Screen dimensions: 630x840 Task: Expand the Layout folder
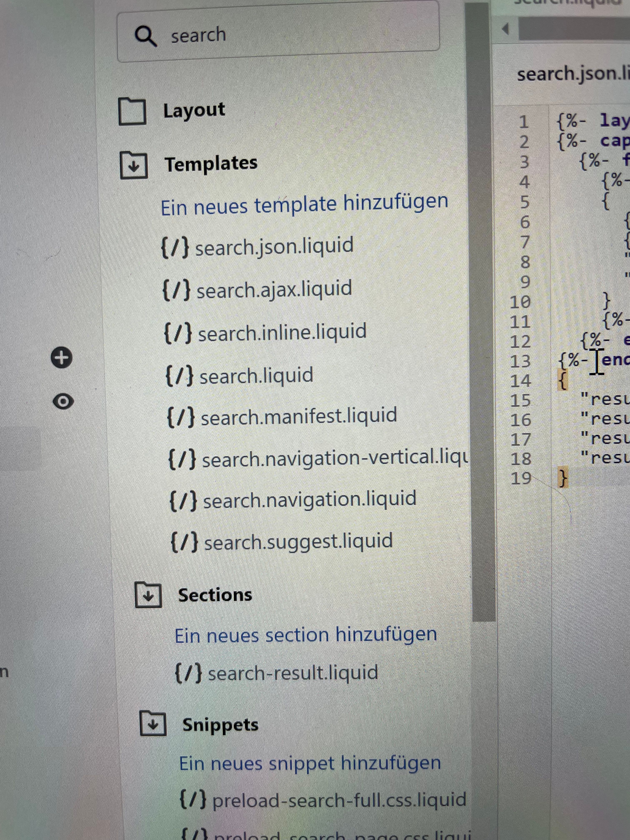132,111
